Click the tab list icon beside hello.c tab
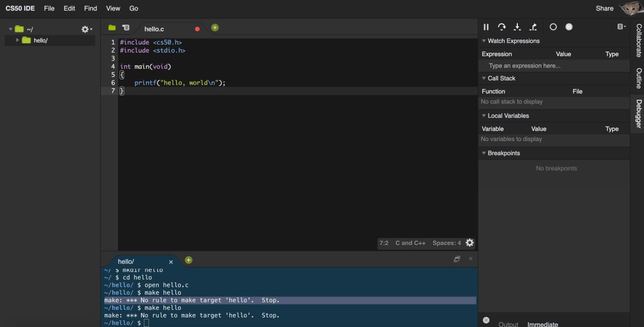The image size is (644, 327). 126,27
